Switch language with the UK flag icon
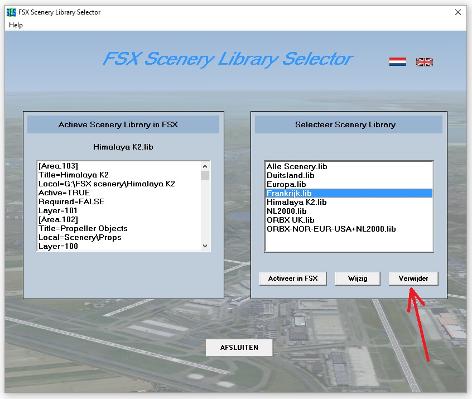The width and height of the screenshot is (472, 399). tap(424, 62)
